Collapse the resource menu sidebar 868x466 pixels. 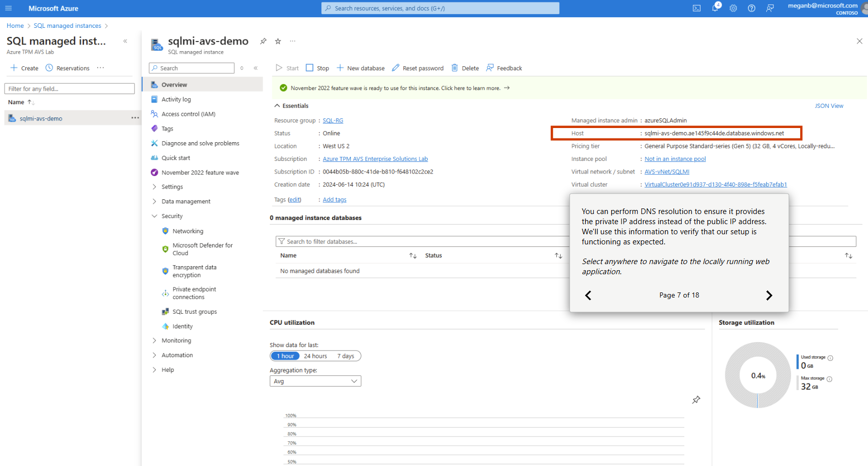click(256, 68)
